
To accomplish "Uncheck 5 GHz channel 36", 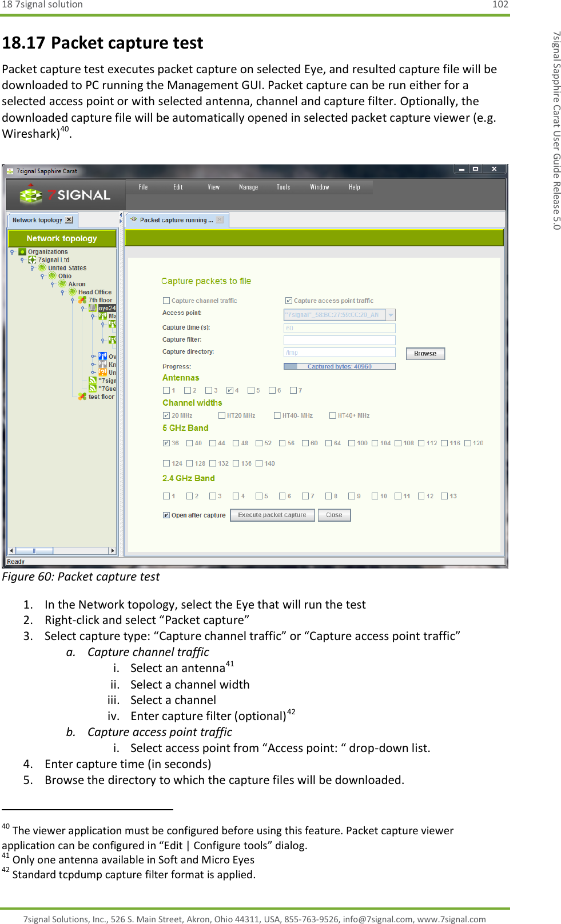I will point(166,443).
